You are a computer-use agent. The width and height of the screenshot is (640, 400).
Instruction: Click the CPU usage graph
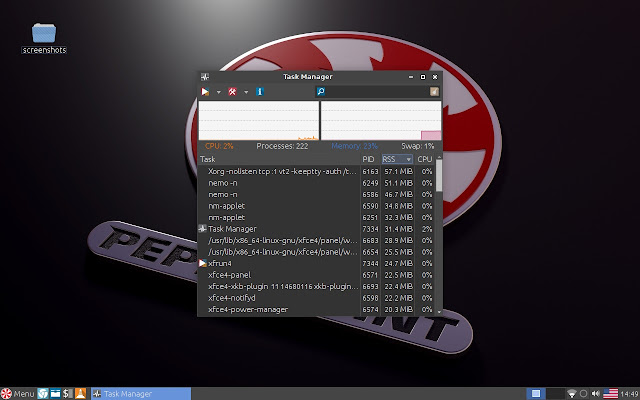[259, 121]
